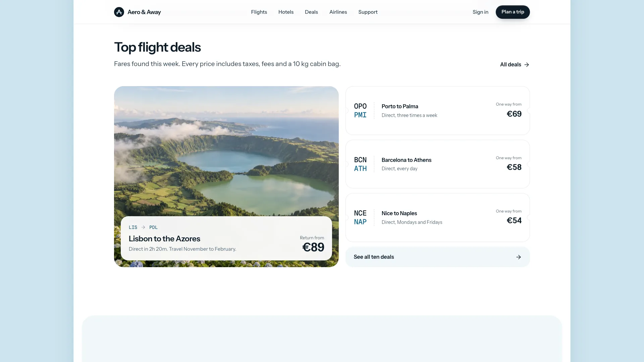
Task: Click 'Direct, every day' text
Action: pos(399,169)
